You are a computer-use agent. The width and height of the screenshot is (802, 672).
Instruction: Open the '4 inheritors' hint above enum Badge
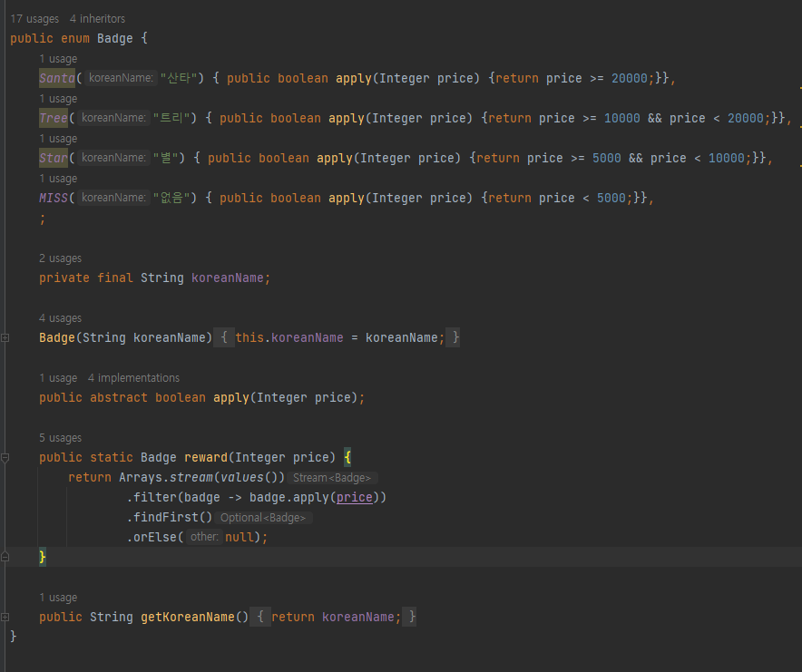pos(97,19)
